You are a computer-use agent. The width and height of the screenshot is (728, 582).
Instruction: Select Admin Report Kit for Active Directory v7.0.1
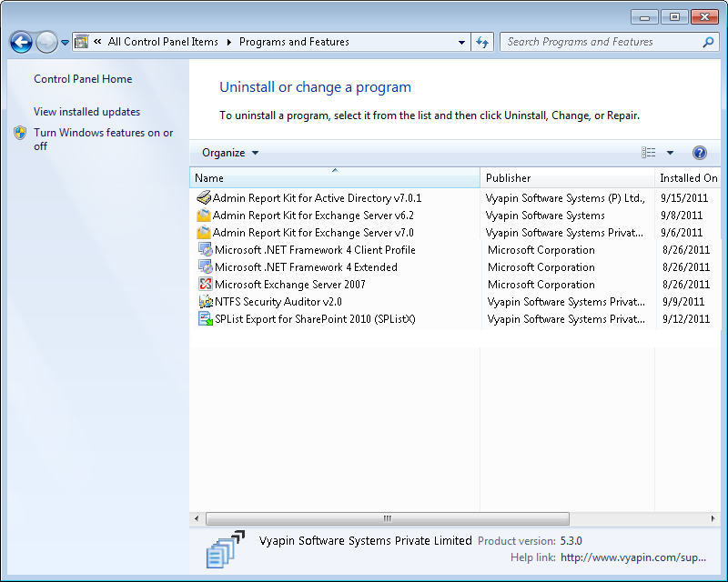click(x=317, y=198)
